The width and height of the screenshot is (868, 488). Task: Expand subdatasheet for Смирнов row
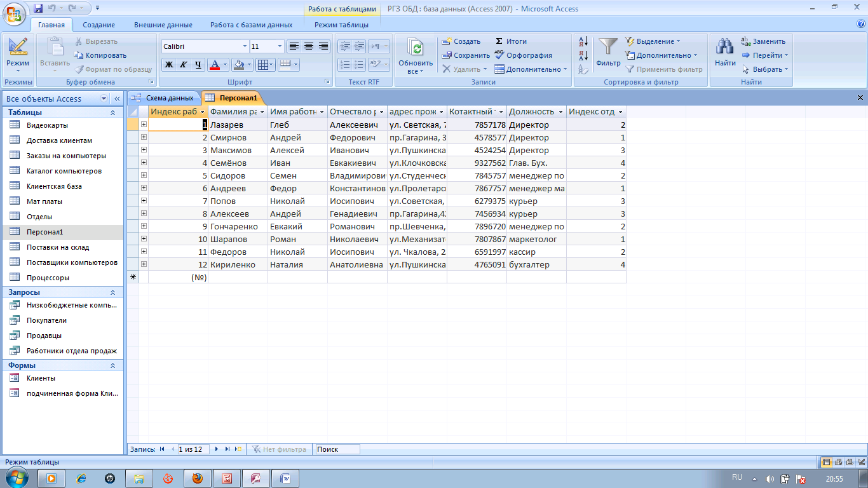pyautogui.click(x=144, y=137)
